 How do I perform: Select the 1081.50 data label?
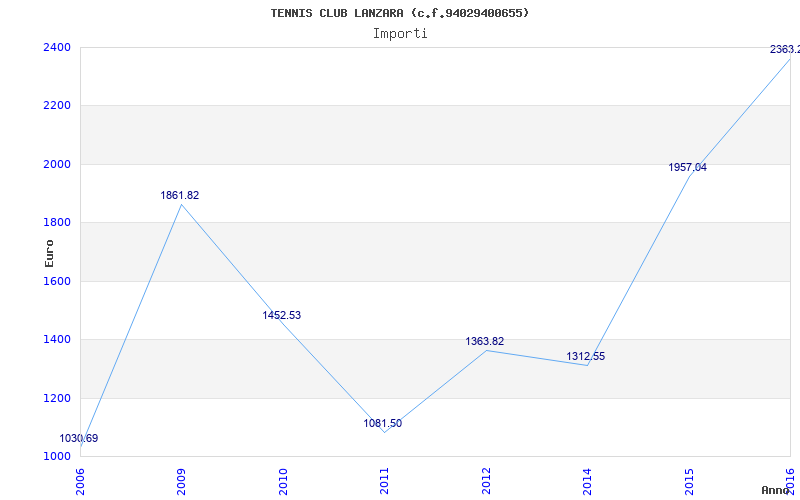tap(383, 423)
